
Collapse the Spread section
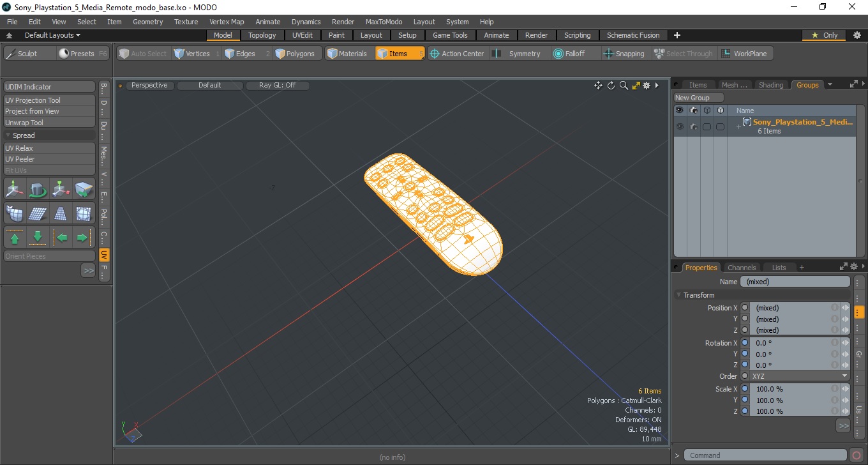[x=8, y=135]
